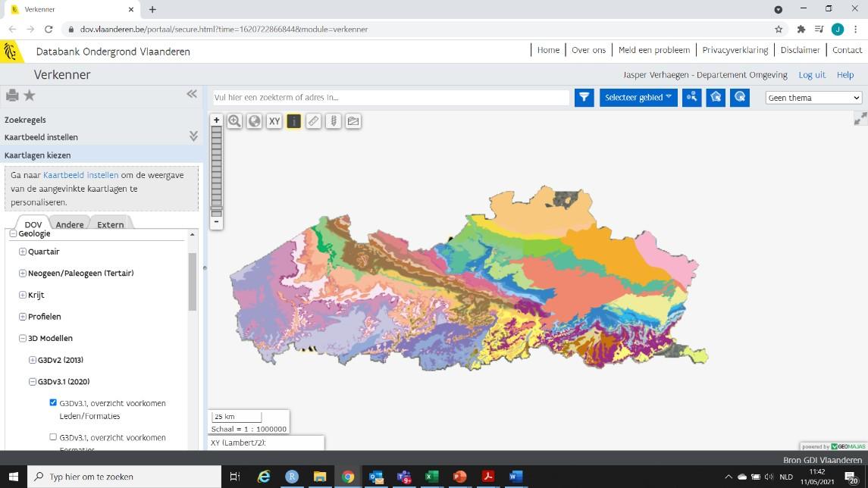
Task: Switch to the Andere tab
Action: click(70, 224)
